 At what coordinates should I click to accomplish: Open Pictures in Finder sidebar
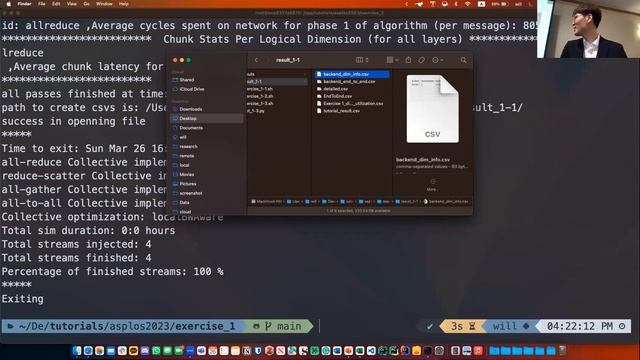coord(188,184)
